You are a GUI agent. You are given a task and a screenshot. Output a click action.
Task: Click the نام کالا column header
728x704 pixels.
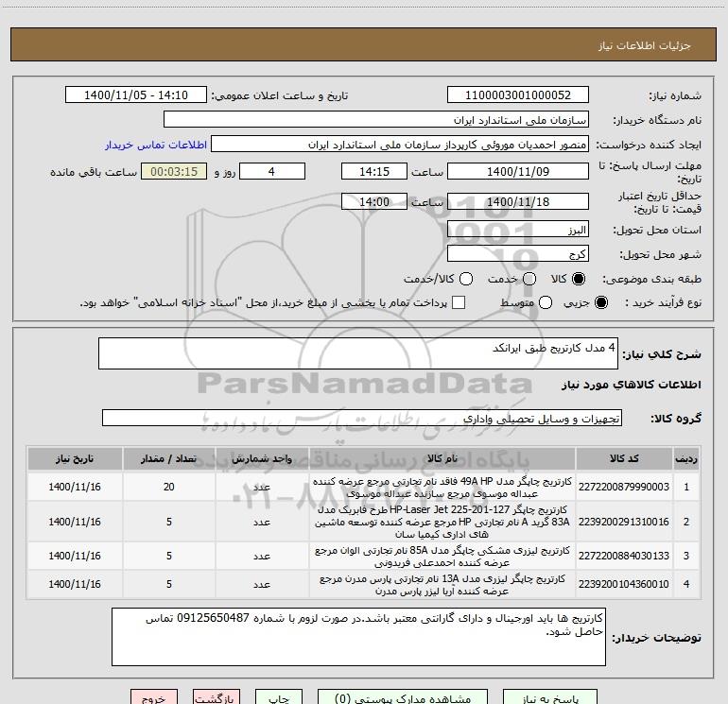(x=442, y=458)
